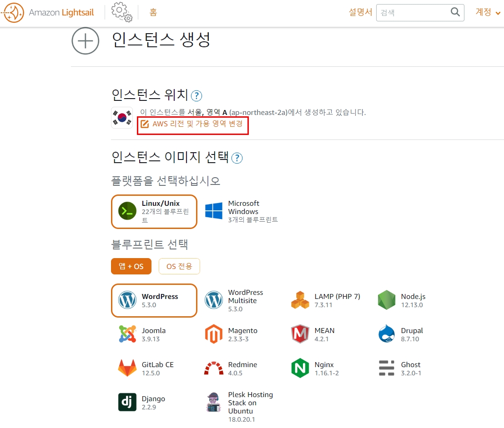
Task: Select the Microsoft Windows platform
Action: tap(241, 212)
